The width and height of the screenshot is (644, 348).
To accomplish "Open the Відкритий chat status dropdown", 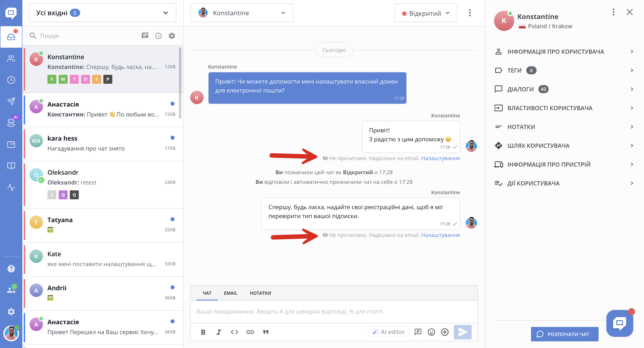I will coord(426,13).
